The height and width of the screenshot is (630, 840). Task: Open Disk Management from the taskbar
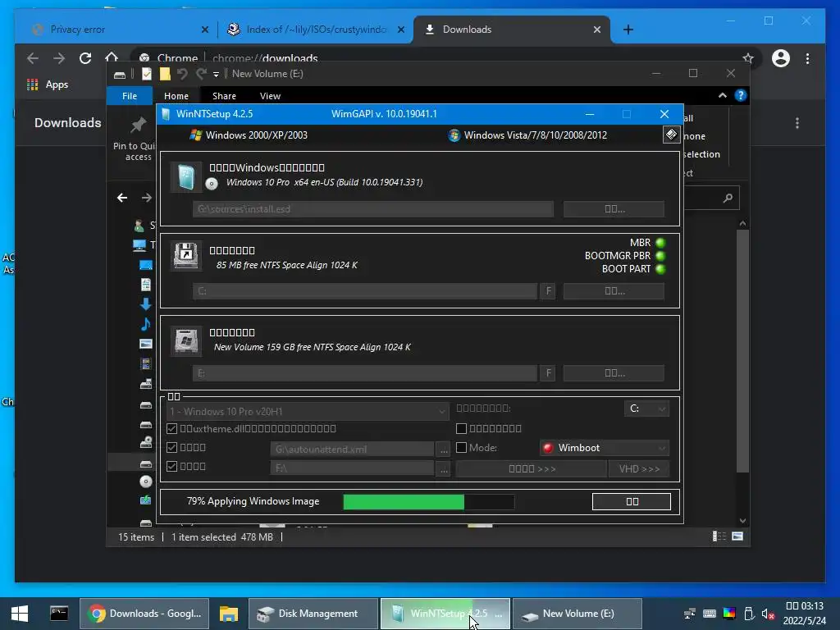[x=313, y=614]
